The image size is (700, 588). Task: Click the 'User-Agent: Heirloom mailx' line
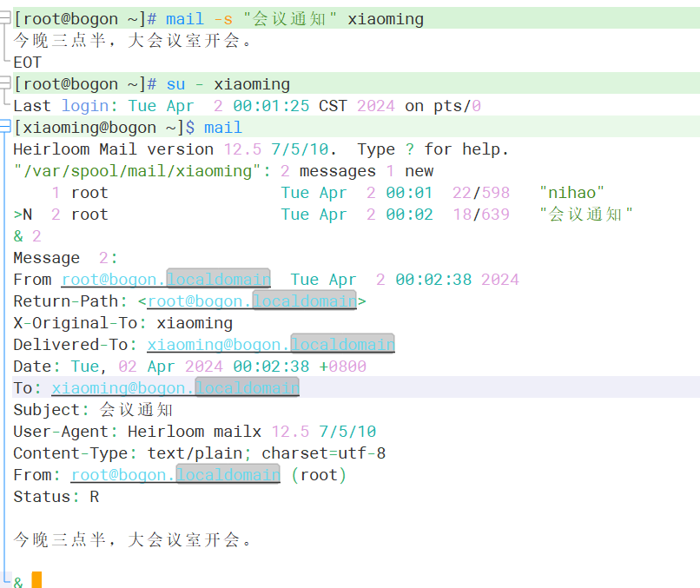pyautogui.click(x=195, y=432)
